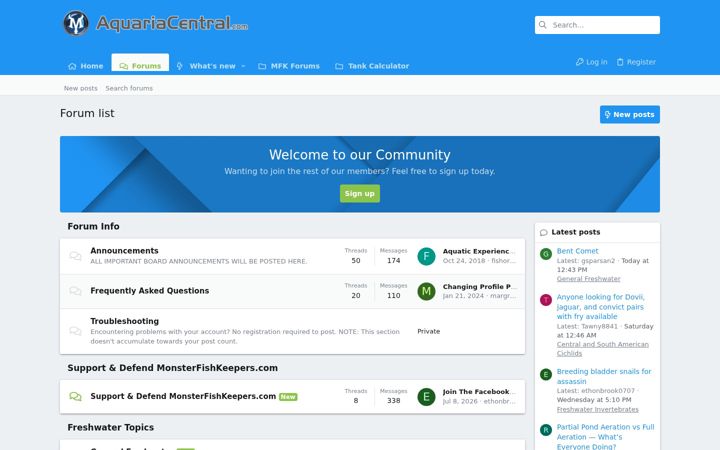Screen dimensions: 720x450
Task: Click the Register link
Action: [x=636, y=62]
